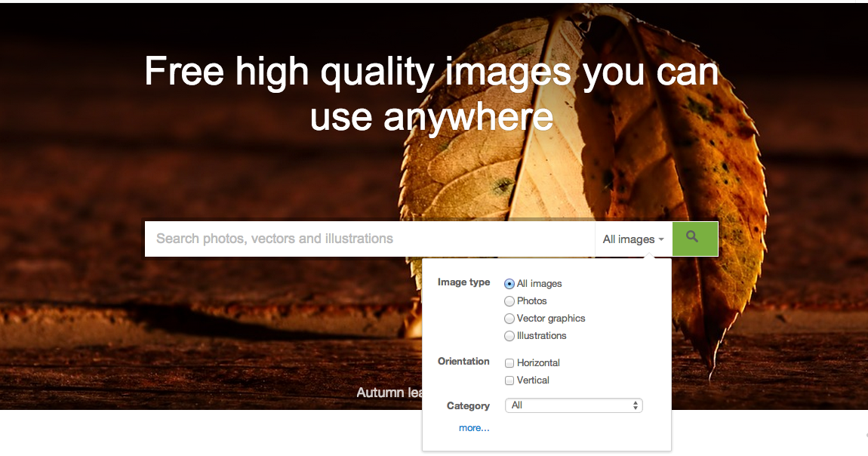Enable the "Horizontal" orientation checkbox
The height and width of the screenshot is (456, 868).
509,362
